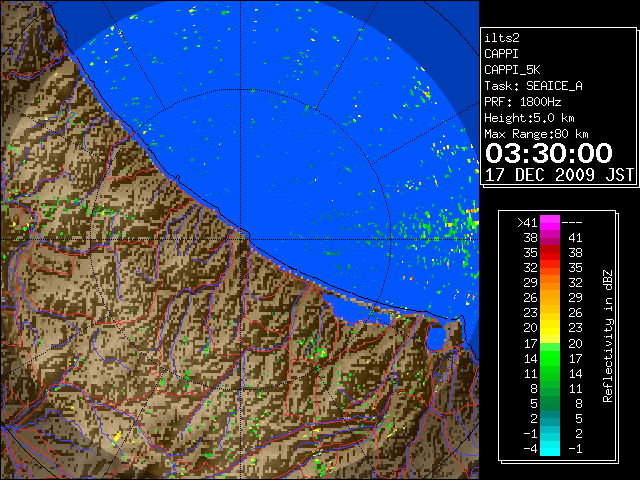Select the 'CAPPI_5K' product name text
The width and height of the screenshot is (640, 480).
[512, 70]
